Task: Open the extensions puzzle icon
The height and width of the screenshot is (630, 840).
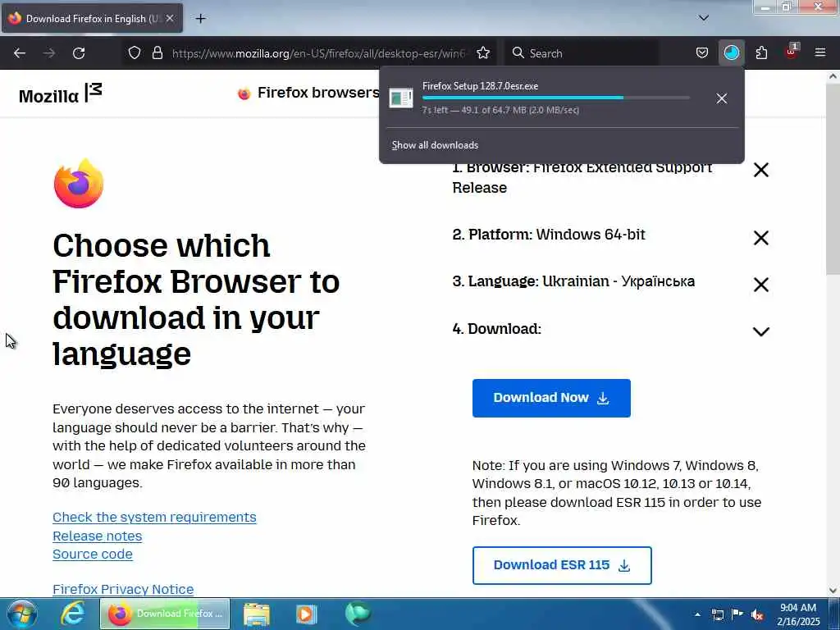Action: pyautogui.click(x=761, y=52)
